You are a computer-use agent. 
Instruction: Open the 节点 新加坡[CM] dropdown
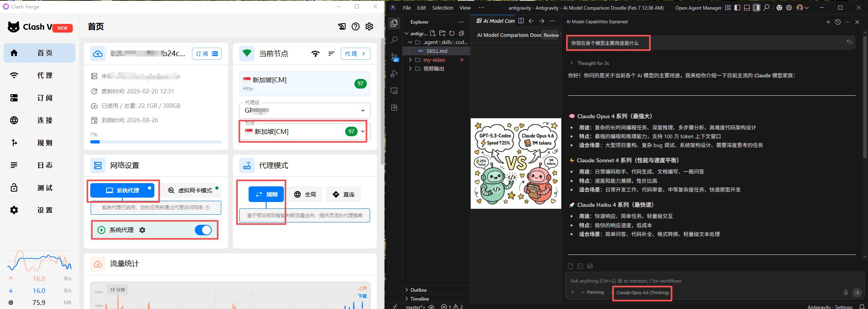point(362,131)
